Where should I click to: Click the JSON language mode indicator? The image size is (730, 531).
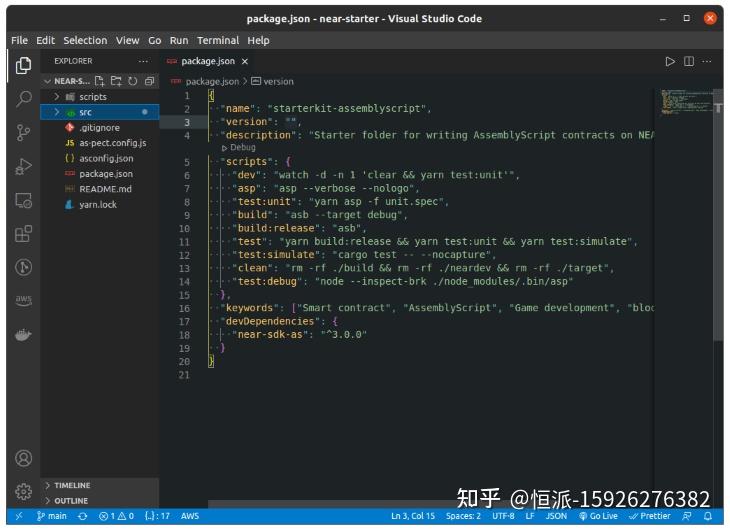[556, 516]
